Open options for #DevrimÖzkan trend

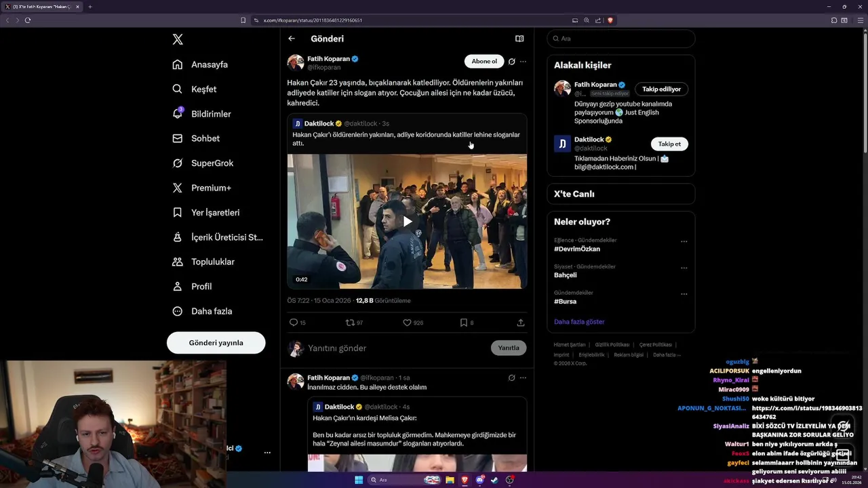684,241
